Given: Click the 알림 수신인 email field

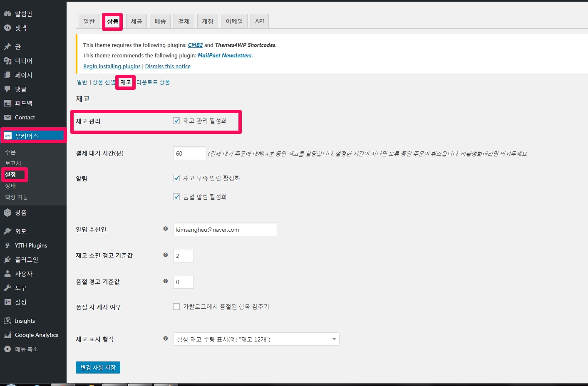Looking at the screenshot, I should (x=225, y=230).
